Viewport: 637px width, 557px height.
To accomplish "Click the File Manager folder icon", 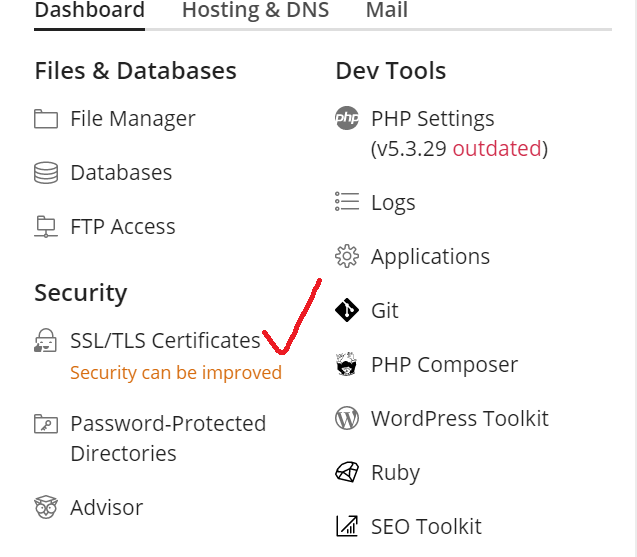I will point(46,119).
